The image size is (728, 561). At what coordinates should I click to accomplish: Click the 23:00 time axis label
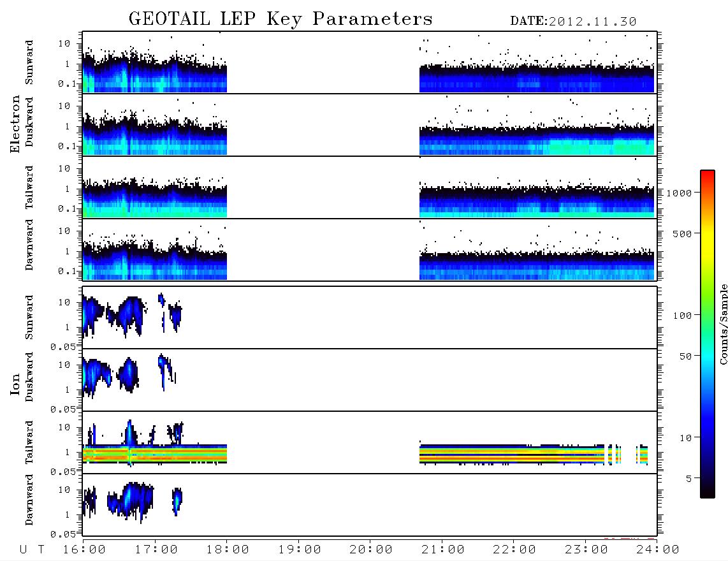tap(586, 550)
